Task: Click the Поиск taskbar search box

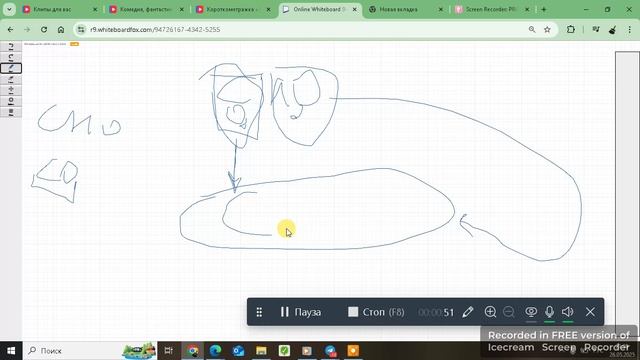Action: (x=90, y=351)
